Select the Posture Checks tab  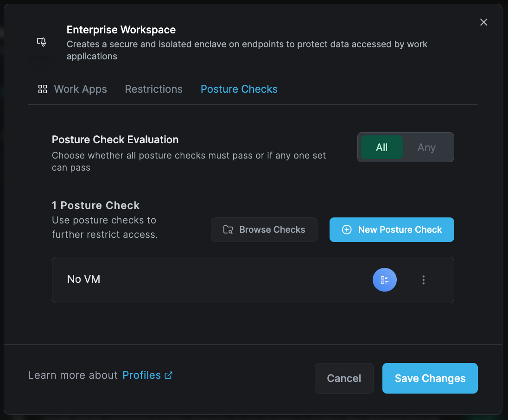(239, 89)
